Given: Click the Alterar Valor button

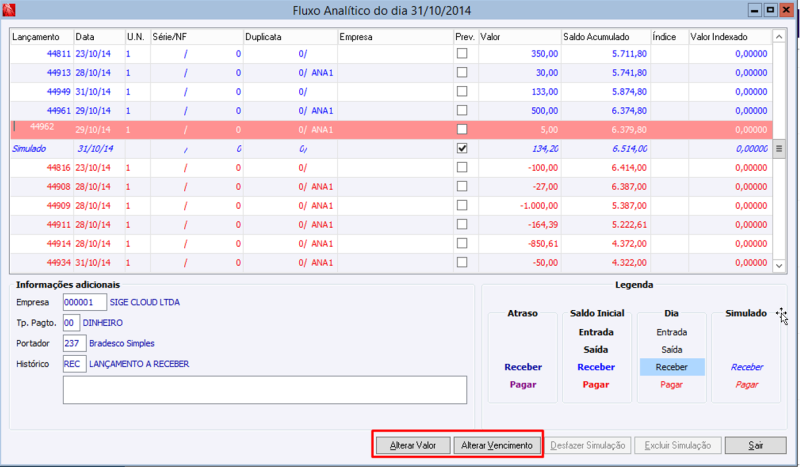Looking at the screenshot, I should pyautogui.click(x=413, y=445).
